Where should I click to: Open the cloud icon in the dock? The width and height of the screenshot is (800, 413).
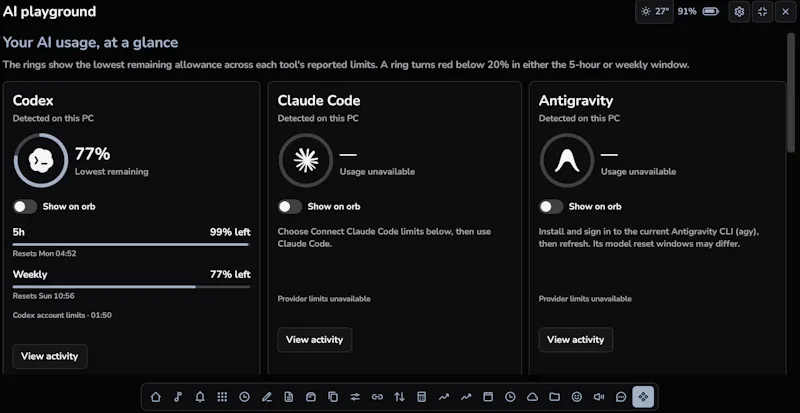532,397
